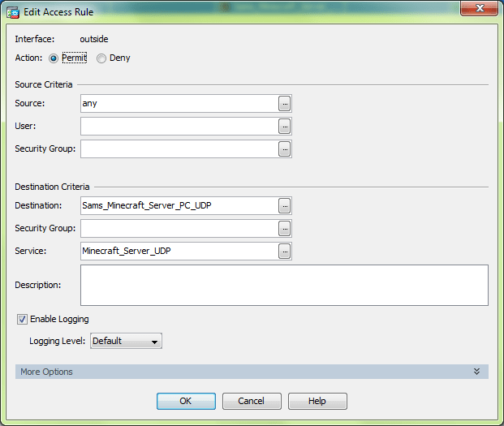Click the double chevron on More Options
The height and width of the screenshot is (426, 504).
coord(477,372)
